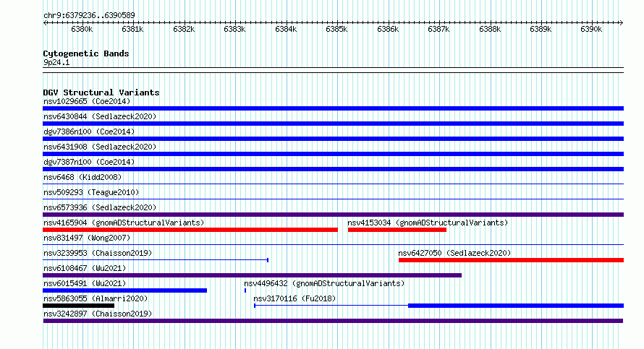
Task: Open the nsv831497 (Wong2007) variant label
Action: (x=87, y=238)
